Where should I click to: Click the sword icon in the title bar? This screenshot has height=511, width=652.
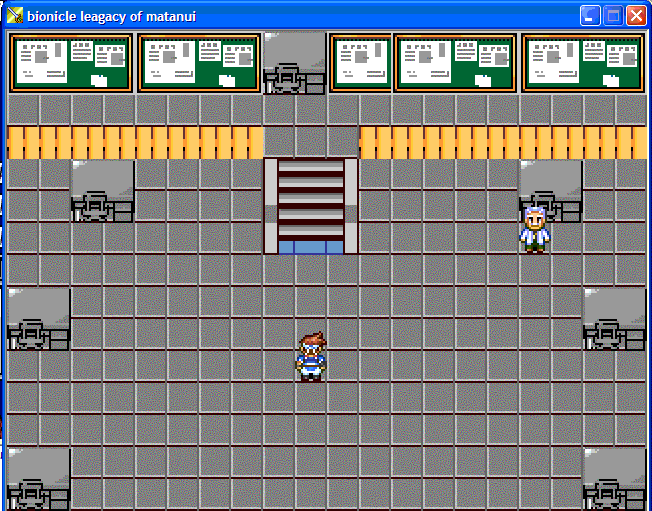coord(15,16)
